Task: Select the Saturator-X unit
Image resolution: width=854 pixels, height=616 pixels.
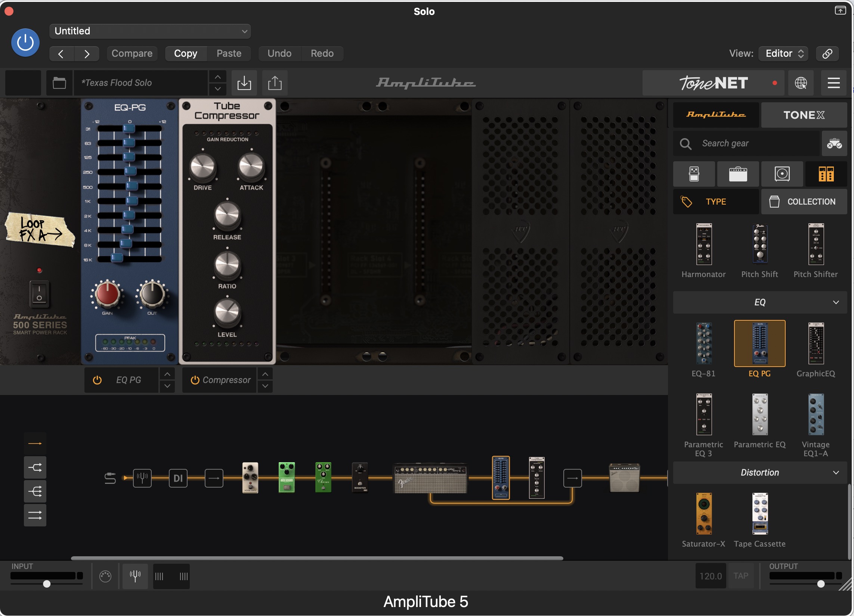Action: tap(703, 520)
